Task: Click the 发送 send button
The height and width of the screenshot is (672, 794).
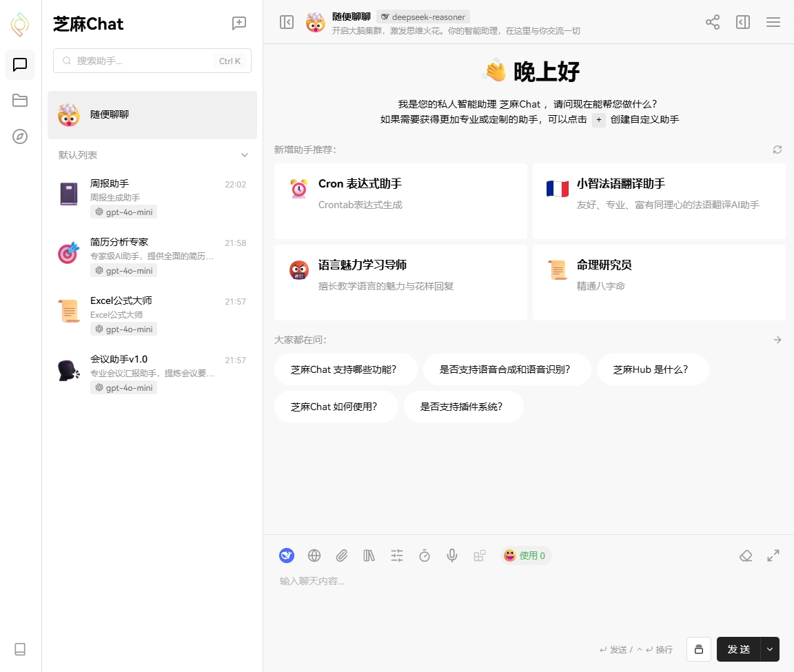Action: (738, 649)
